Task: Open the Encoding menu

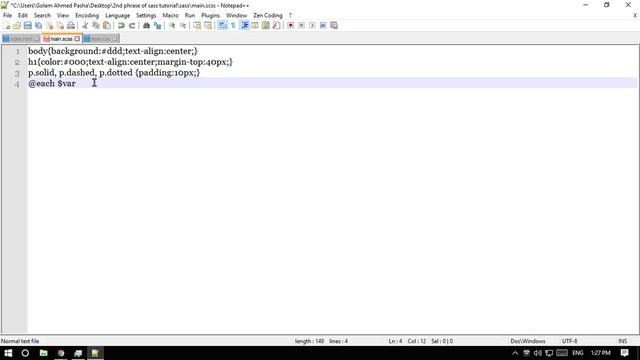Action: pyautogui.click(x=87, y=15)
